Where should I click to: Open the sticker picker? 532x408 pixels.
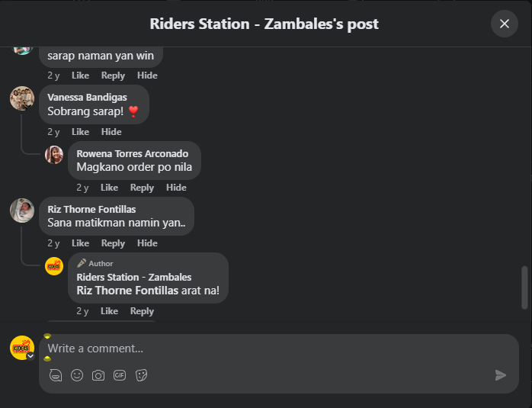(141, 375)
